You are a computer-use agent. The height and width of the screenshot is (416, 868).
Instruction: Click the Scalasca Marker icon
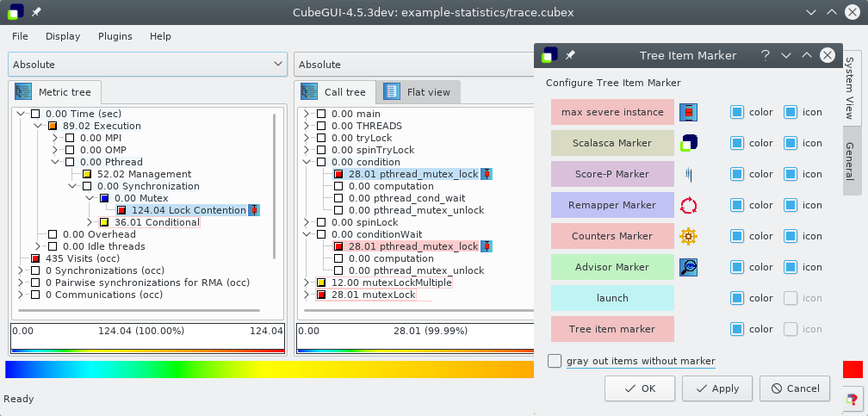point(688,143)
